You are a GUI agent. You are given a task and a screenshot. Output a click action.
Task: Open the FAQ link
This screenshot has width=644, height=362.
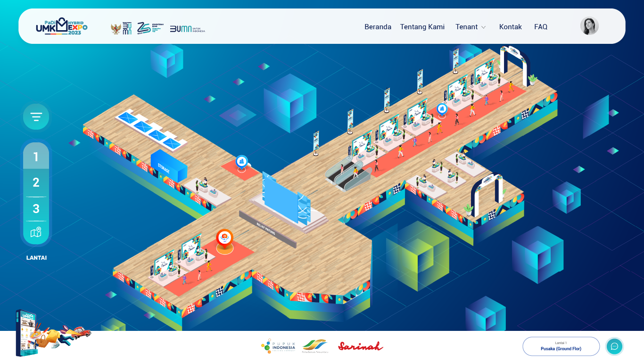540,27
